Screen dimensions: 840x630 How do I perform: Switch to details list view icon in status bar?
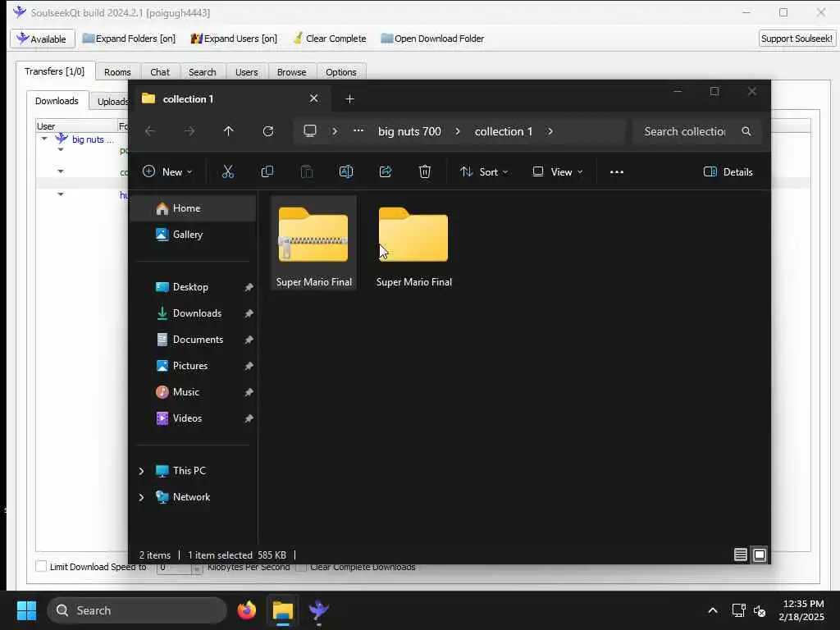point(741,555)
